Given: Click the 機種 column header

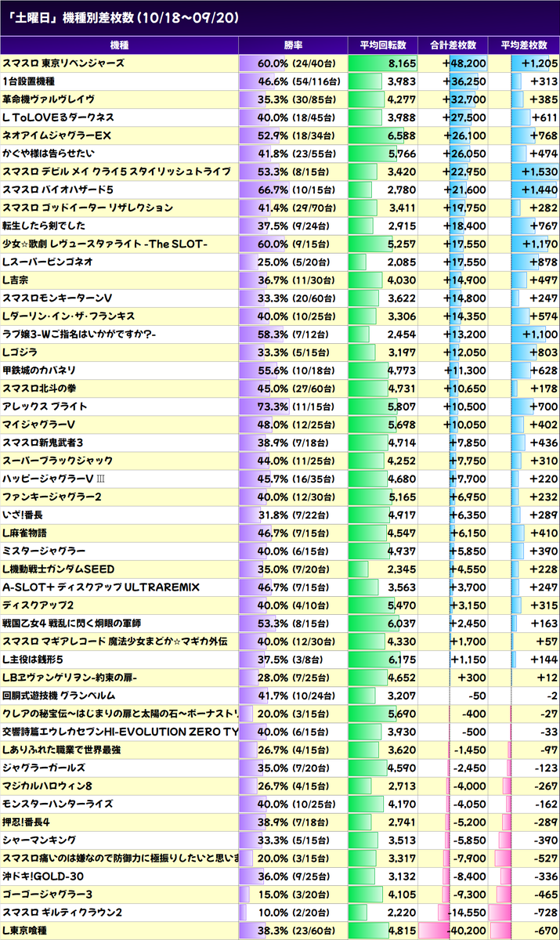Looking at the screenshot, I should click(120, 45).
